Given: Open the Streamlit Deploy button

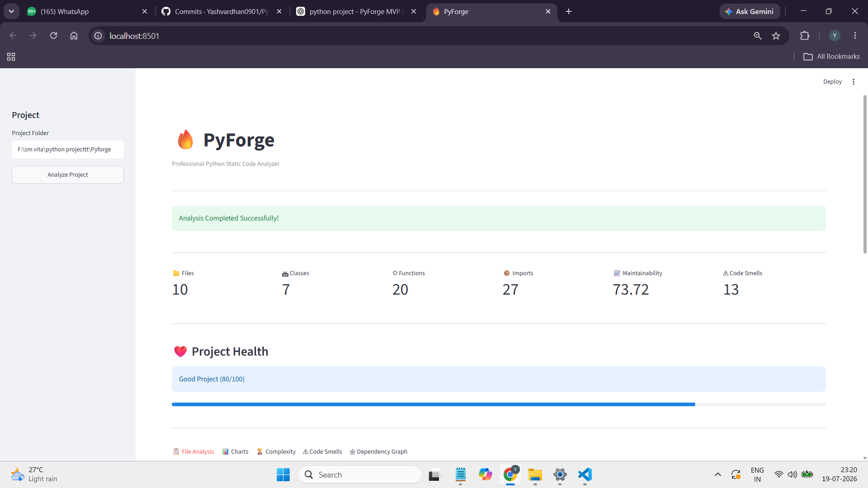Looking at the screenshot, I should (832, 82).
